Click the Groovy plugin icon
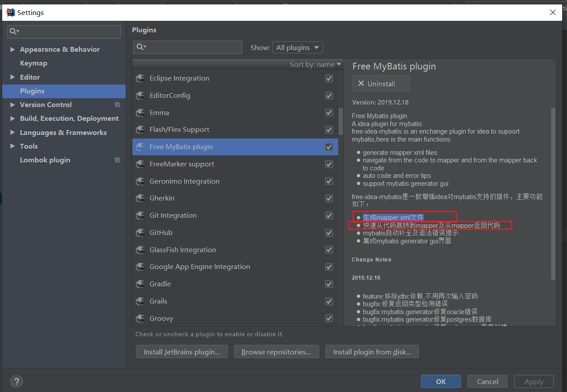The height and width of the screenshot is (392, 567). click(140, 319)
